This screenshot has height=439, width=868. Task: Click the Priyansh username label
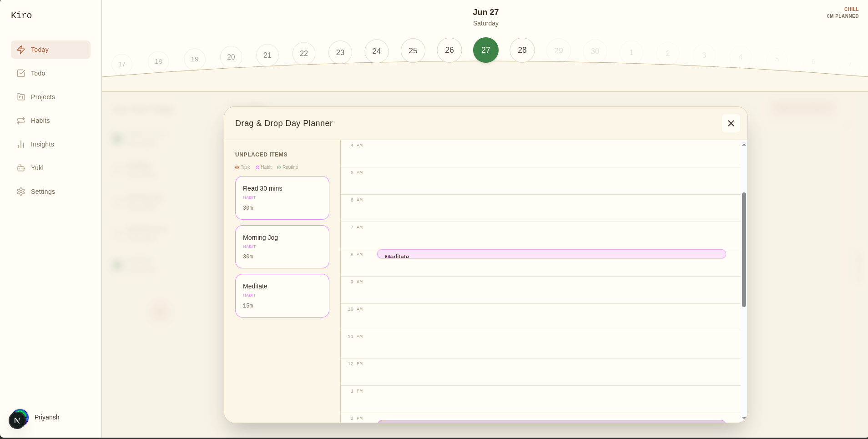47,417
